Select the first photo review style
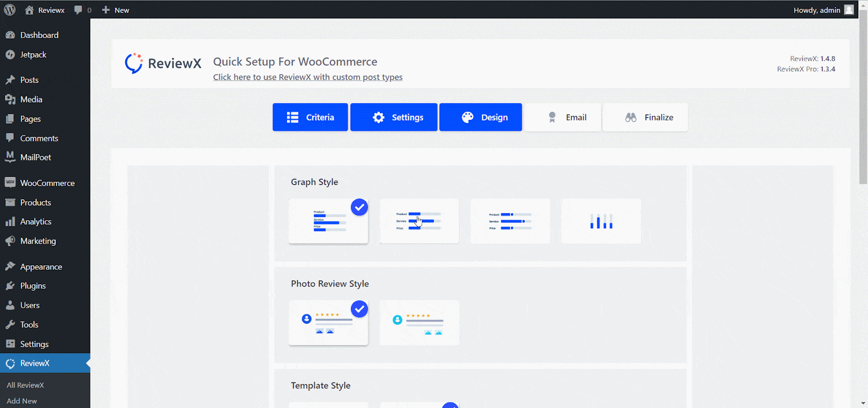This screenshot has width=868, height=408. tap(328, 323)
